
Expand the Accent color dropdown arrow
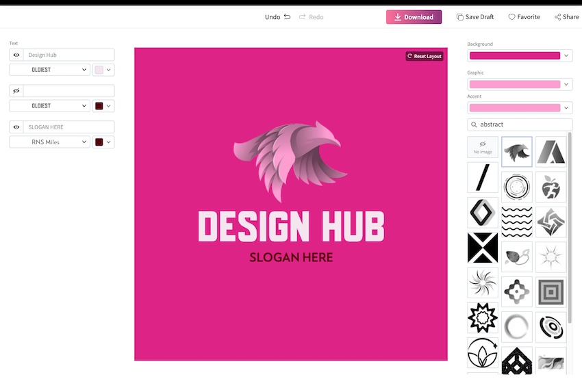coord(566,108)
